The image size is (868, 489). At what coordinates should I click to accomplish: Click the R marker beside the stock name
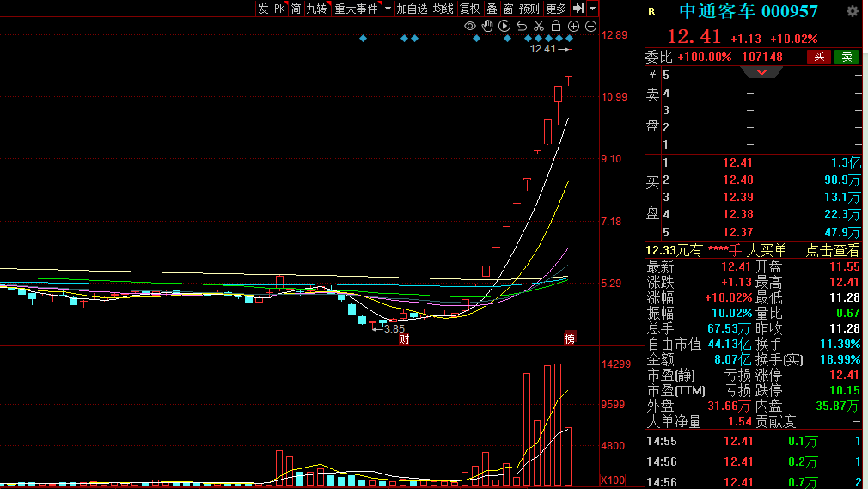tap(651, 11)
